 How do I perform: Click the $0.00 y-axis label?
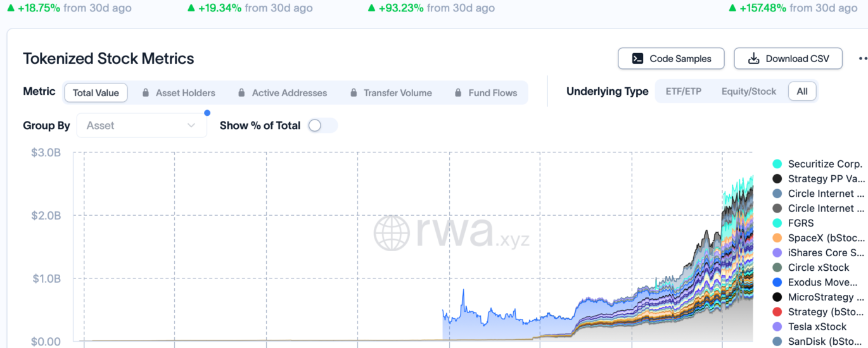coord(46,342)
